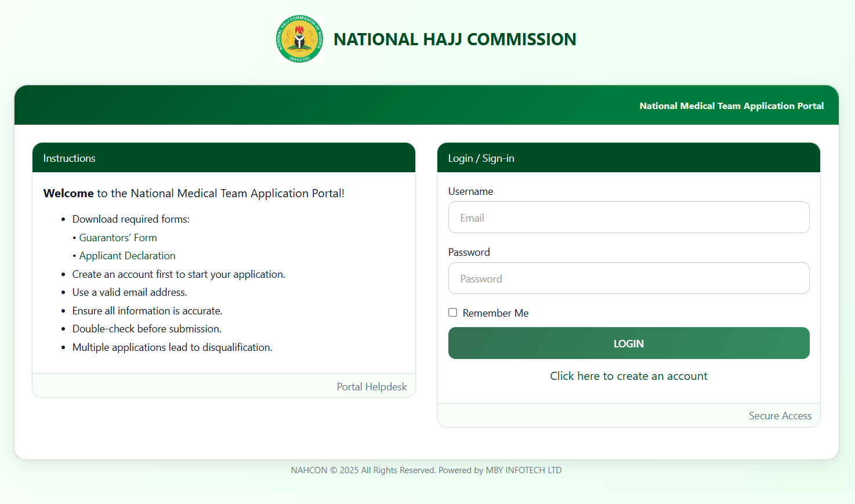The width and height of the screenshot is (855, 504).
Task: Click the NAHCON 2025 copyright footer text
Action: coord(426,470)
